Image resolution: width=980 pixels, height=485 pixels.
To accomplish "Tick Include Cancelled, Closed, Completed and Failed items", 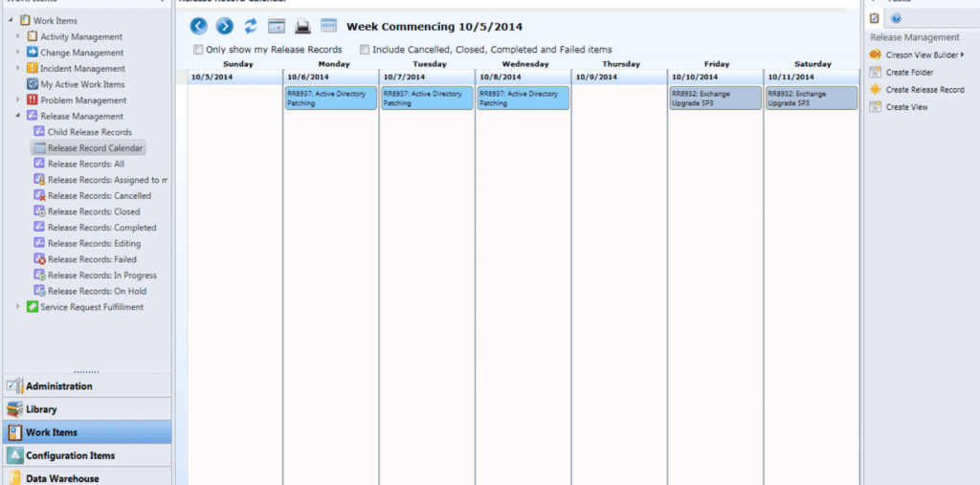I will click(365, 50).
